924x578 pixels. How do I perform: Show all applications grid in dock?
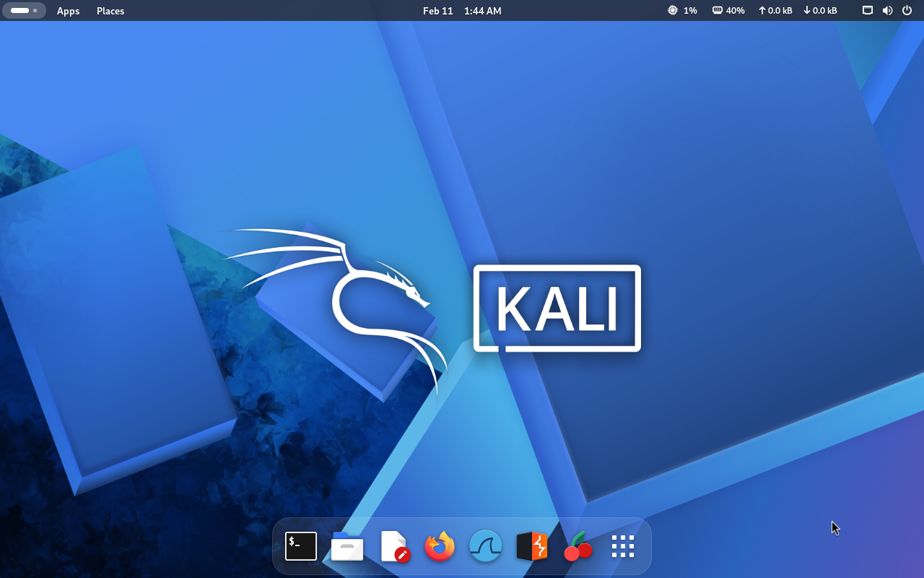pos(623,546)
